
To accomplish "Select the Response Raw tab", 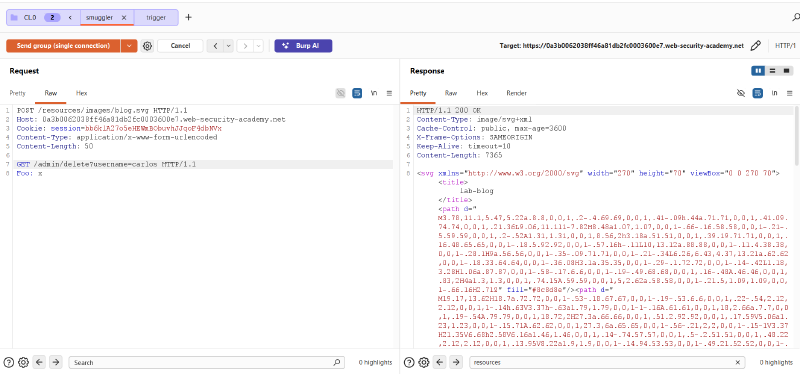I will point(451,93).
